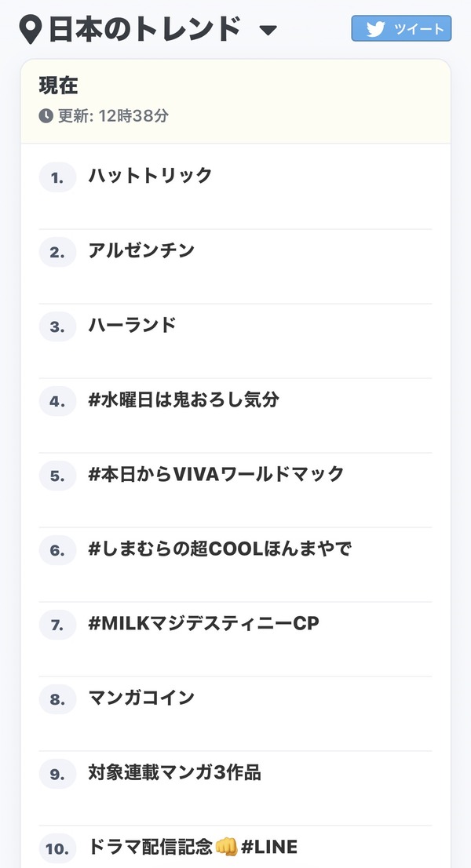
Task: Click the Twitter bird icon
Action: point(375,29)
